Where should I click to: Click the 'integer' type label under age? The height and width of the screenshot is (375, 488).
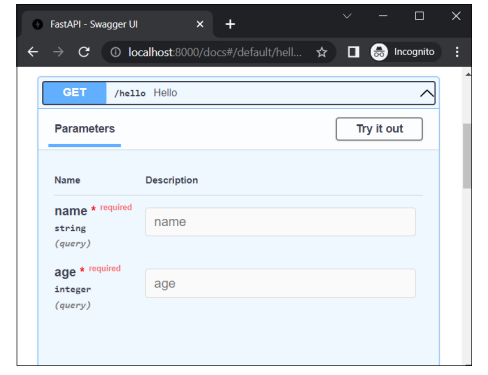point(73,289)
